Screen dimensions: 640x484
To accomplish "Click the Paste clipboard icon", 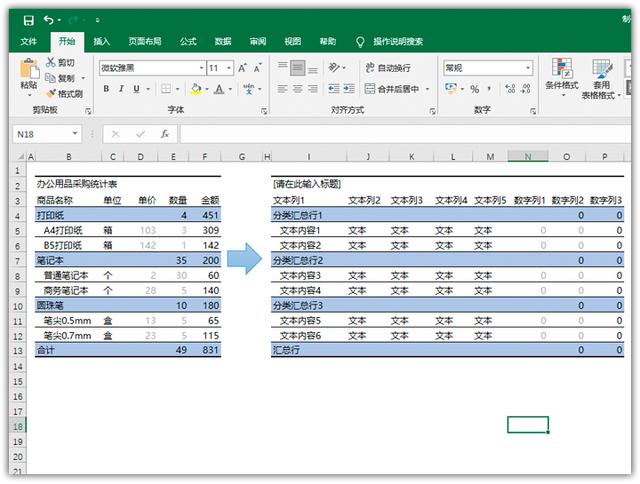I will coord(29,68).
